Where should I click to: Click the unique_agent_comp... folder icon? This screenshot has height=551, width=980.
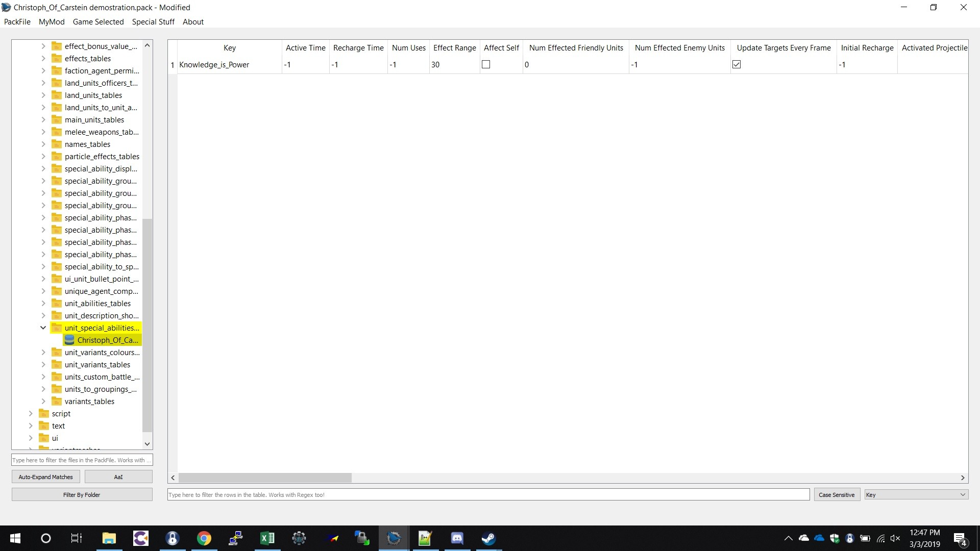pos(57,291)
